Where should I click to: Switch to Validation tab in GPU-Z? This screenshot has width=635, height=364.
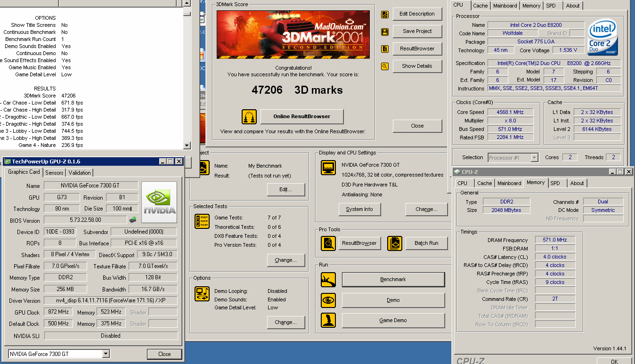80,173
